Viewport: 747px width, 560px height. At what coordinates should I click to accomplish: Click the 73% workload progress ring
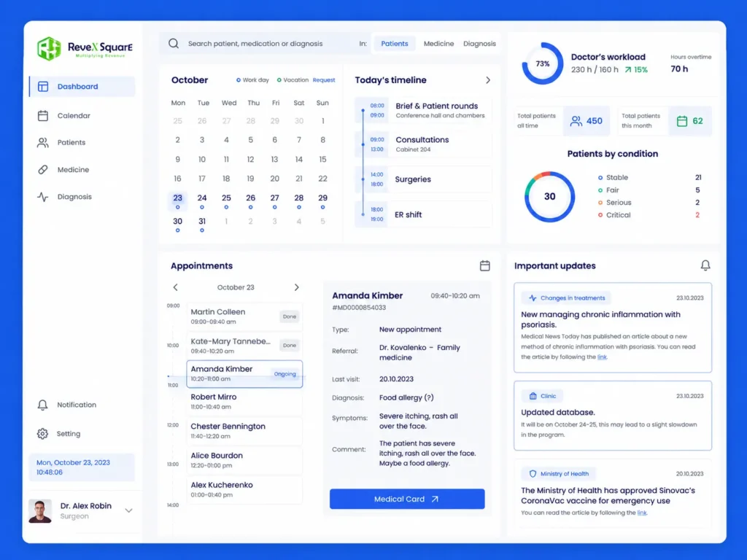point(543,64)
